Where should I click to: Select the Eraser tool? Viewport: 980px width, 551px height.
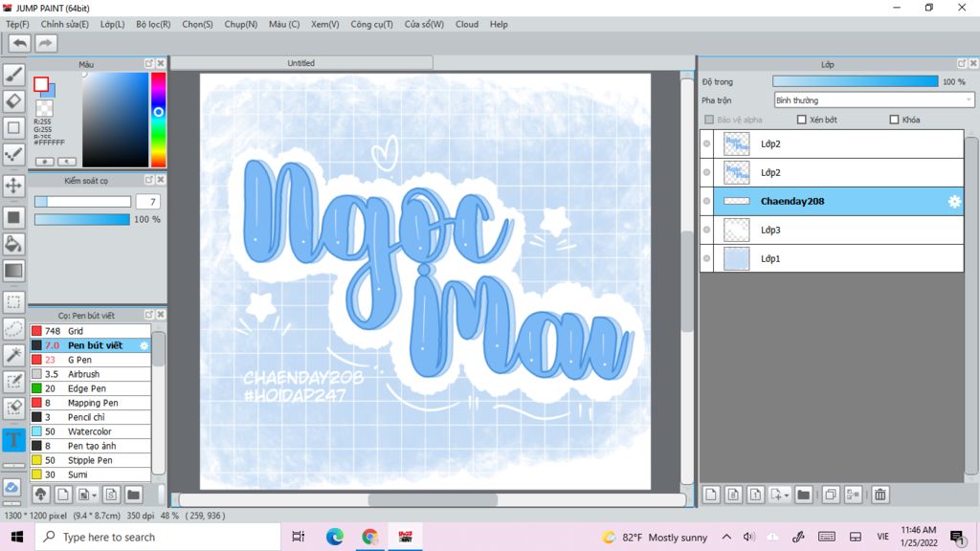click(13, 101)
